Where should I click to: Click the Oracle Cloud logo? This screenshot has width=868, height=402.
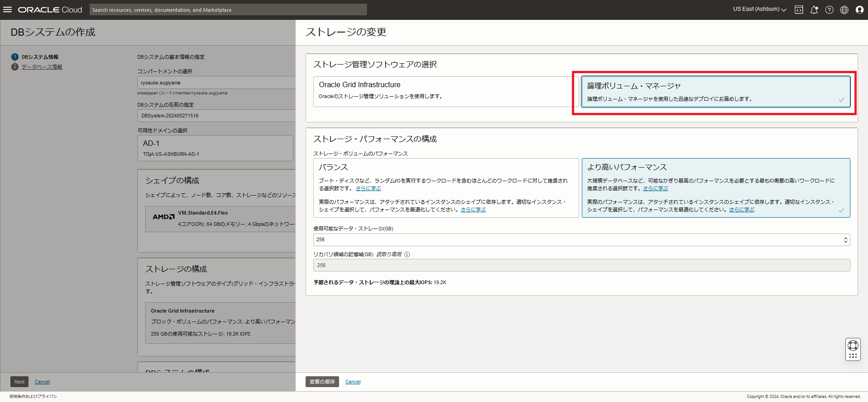[x=50, y=9]
